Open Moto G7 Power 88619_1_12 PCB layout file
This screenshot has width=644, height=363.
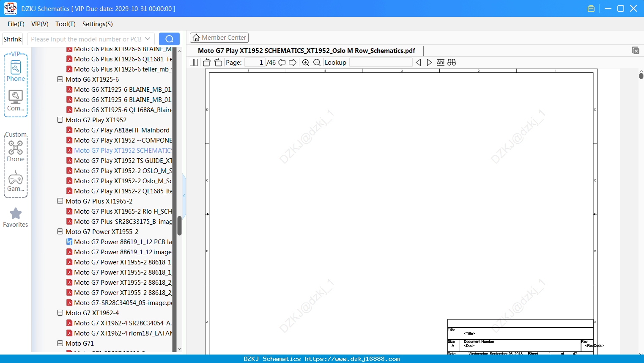pyautogui.click(x=119, y=242)
